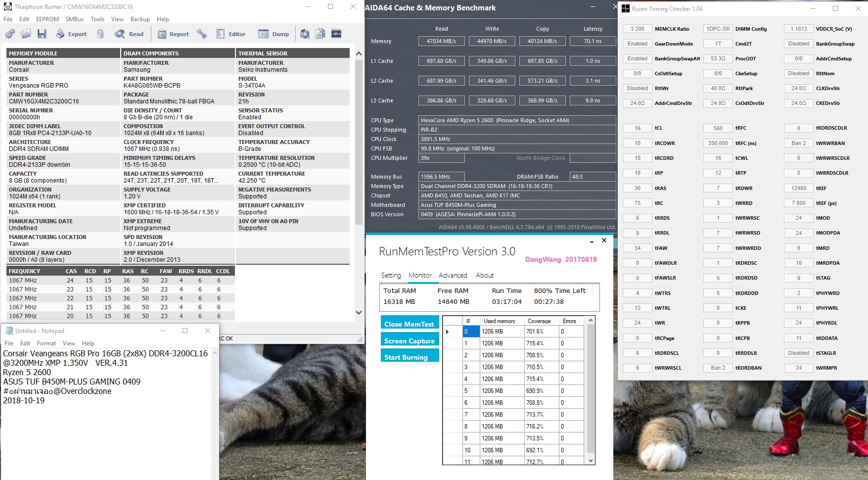Image resolution: width=868 pixels, height=480 pixels.
Task: Click the Read SPD toolbar button
Action: tap(129, 34)
